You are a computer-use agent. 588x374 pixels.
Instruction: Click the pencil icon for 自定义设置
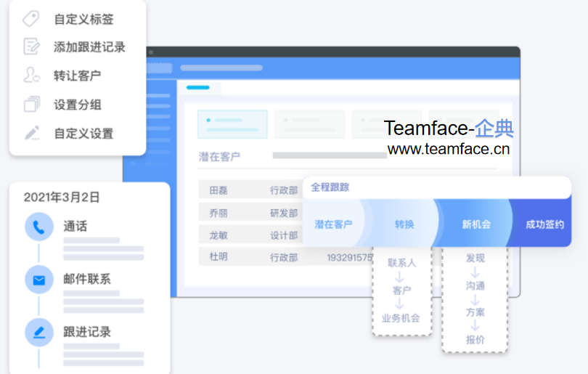click(32, 133)
